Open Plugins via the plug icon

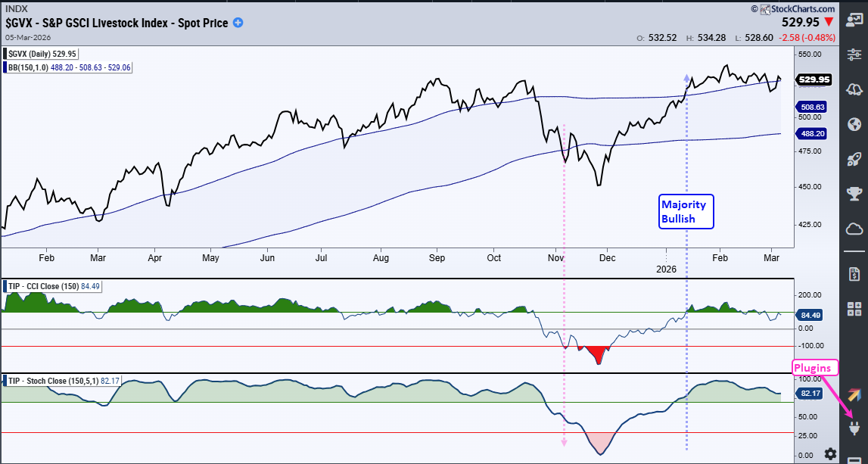pos(854,428)
